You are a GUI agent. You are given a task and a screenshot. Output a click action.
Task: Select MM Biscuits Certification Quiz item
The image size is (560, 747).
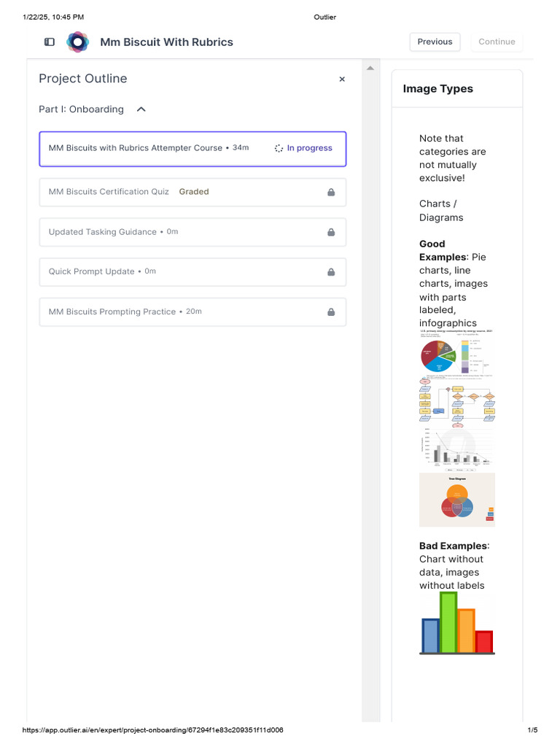(109, 192)
